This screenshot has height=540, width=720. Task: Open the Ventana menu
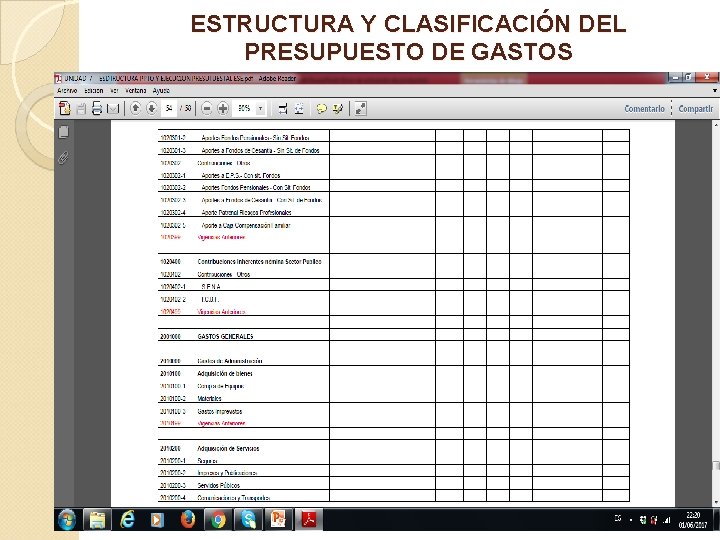coord(135,90)
